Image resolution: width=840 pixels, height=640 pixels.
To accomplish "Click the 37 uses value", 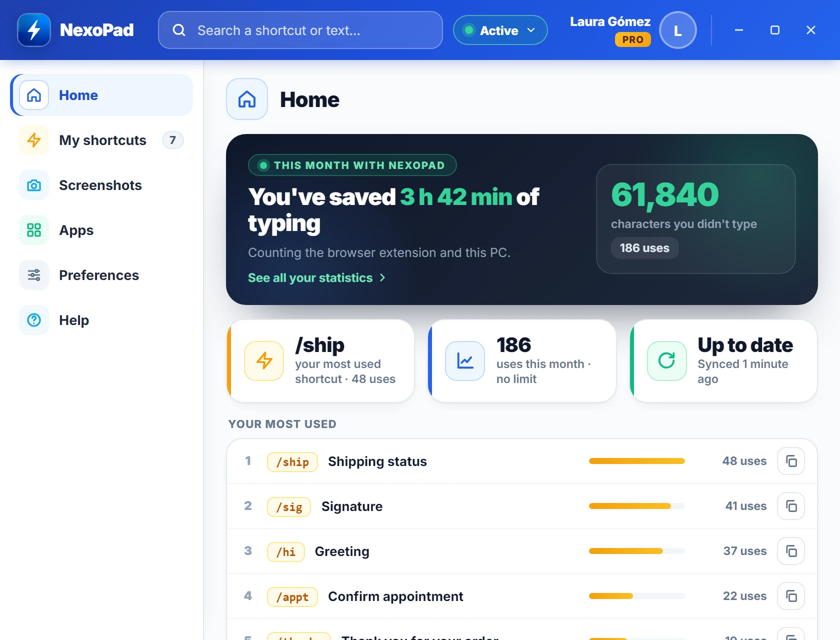I will tap(745, 551).
